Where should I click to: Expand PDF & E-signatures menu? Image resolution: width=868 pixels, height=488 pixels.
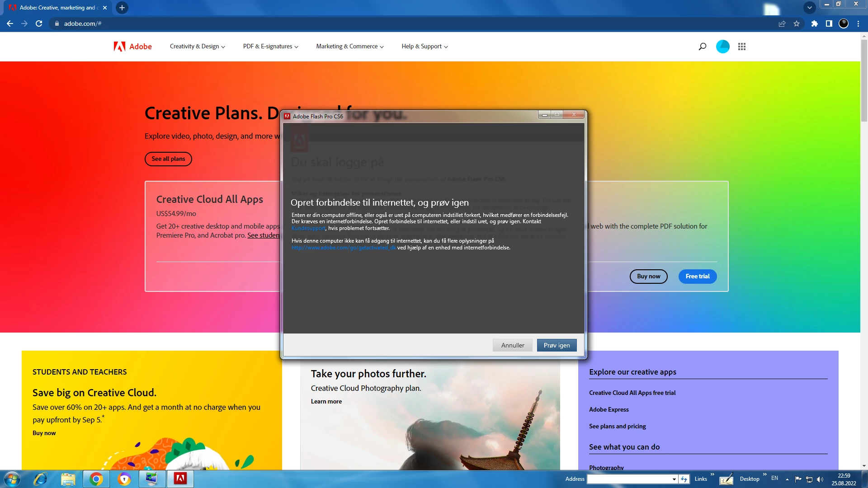[x=270, y=47]
